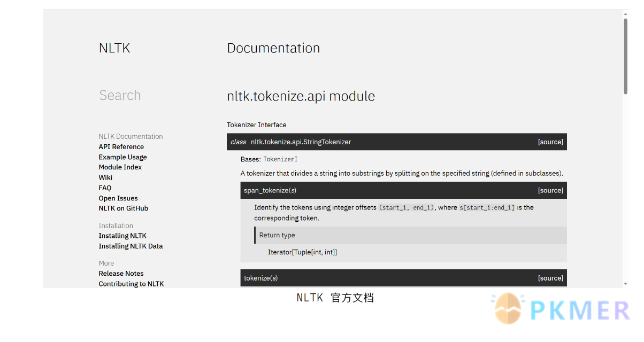Open the Example Usage page
The height and width of the screenshot is (342, 644).
coord(122,157)
